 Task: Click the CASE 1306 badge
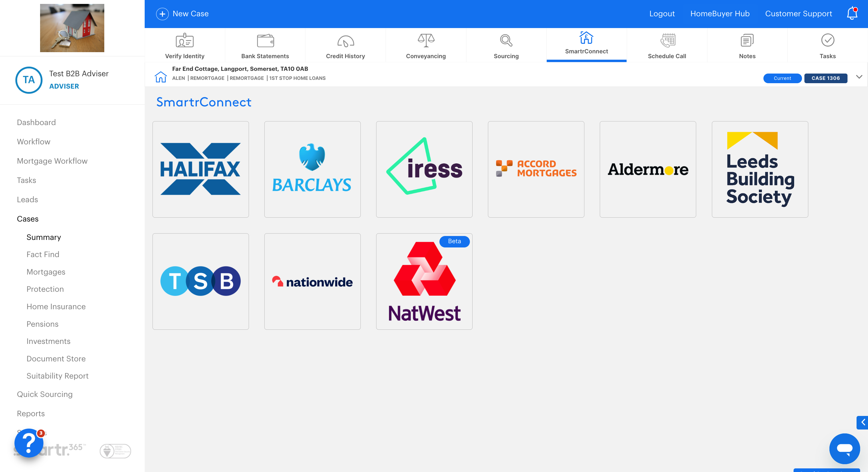tap(825, 78)
